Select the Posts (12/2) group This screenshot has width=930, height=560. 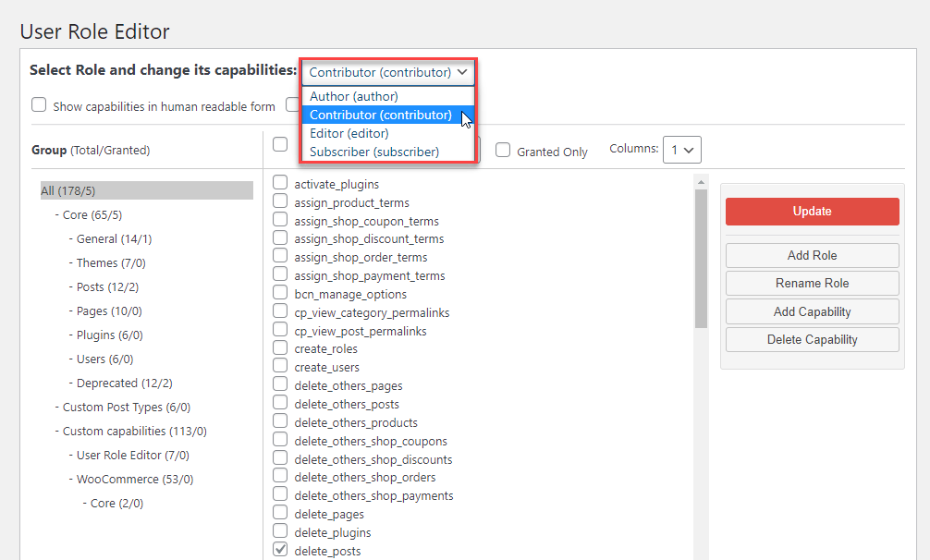click(x=107, y=286)
